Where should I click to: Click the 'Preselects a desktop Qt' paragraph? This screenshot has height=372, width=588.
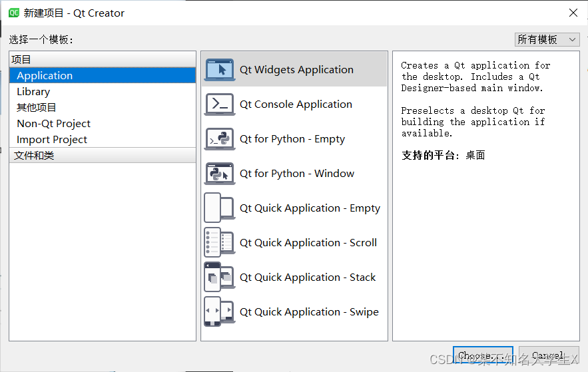coord(473,122)
